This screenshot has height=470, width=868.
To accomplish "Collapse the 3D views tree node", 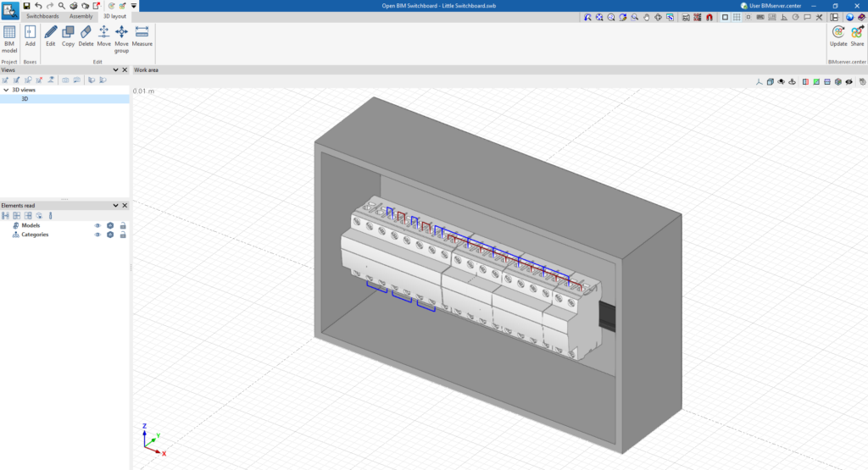I will point(5,89).
